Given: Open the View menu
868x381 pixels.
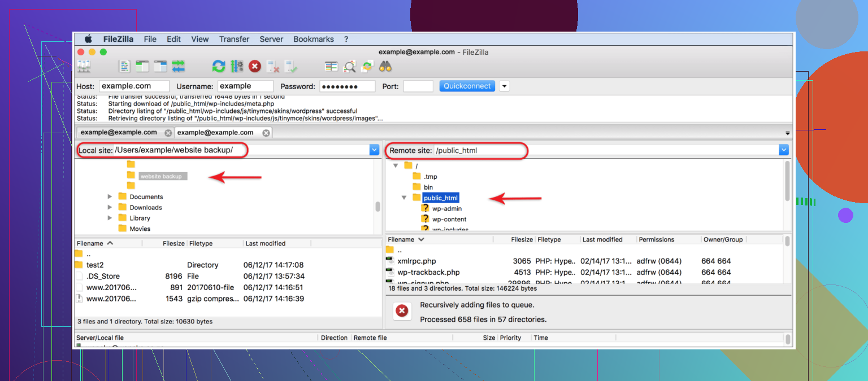Looking at the screenshot, I should [200, 40].
